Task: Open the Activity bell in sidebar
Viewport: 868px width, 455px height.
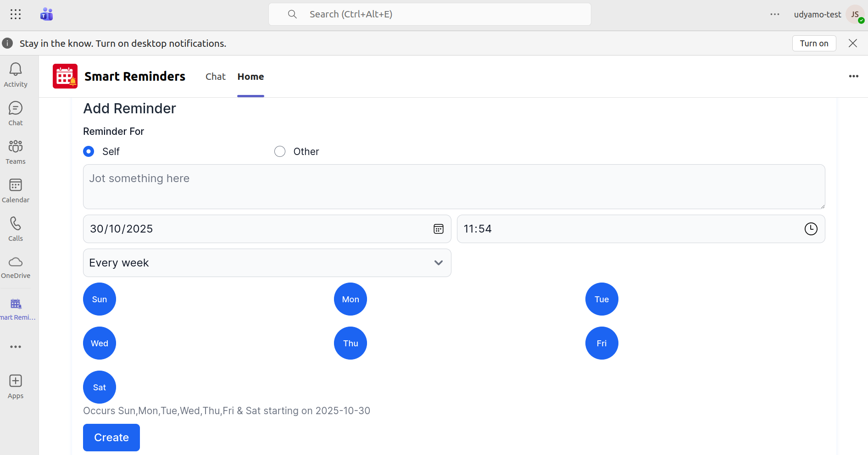Action: [16, 75]
